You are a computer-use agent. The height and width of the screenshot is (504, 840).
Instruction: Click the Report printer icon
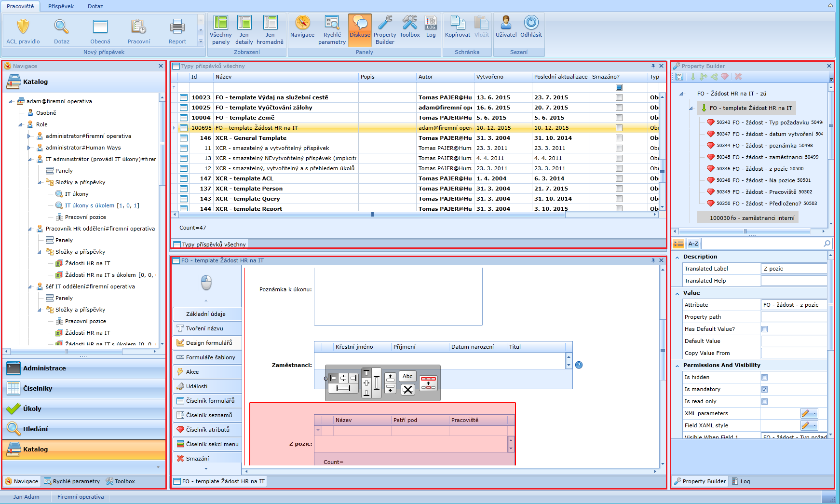[177, 27]
